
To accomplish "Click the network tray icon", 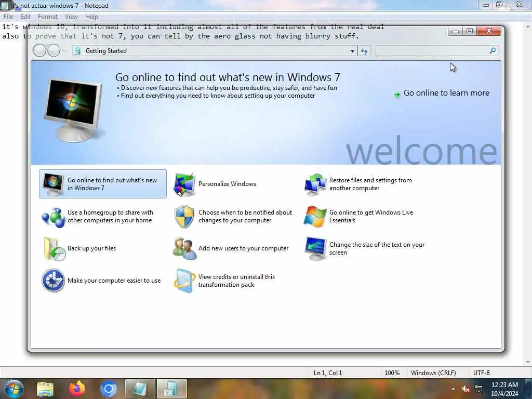I will [478, 389].
